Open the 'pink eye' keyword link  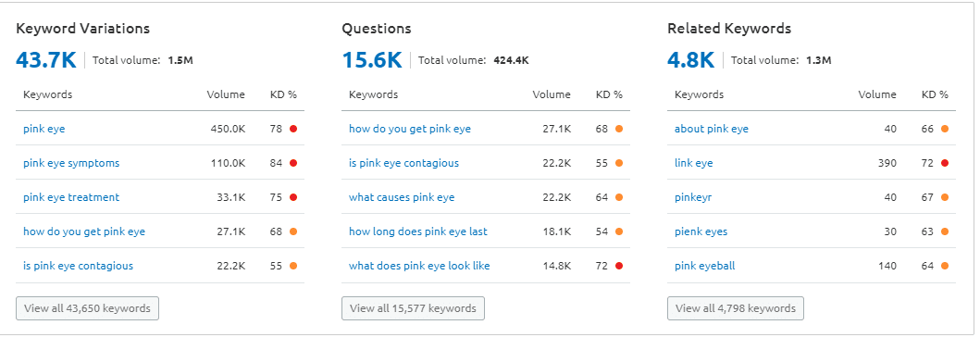[43, 129]
